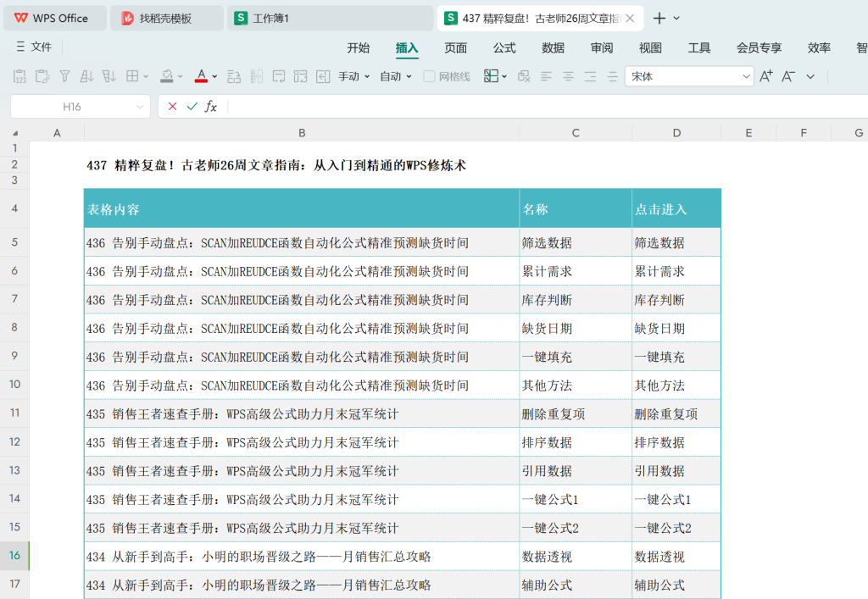Click the 筛选数据 link in column D
Screen dimensions: 868x599
[x=659, y=243]
